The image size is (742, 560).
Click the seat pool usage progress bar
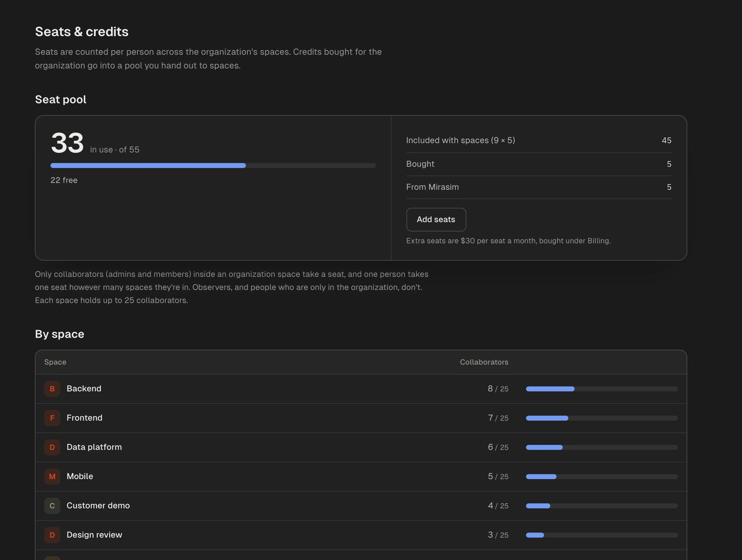point(213,165)
